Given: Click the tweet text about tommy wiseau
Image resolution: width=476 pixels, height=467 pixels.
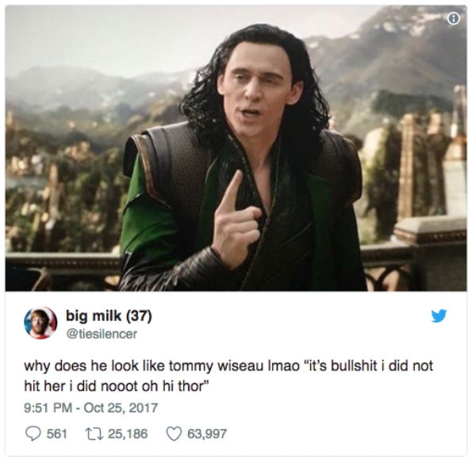Looking at the screenshot, I should tap(228, 366).
